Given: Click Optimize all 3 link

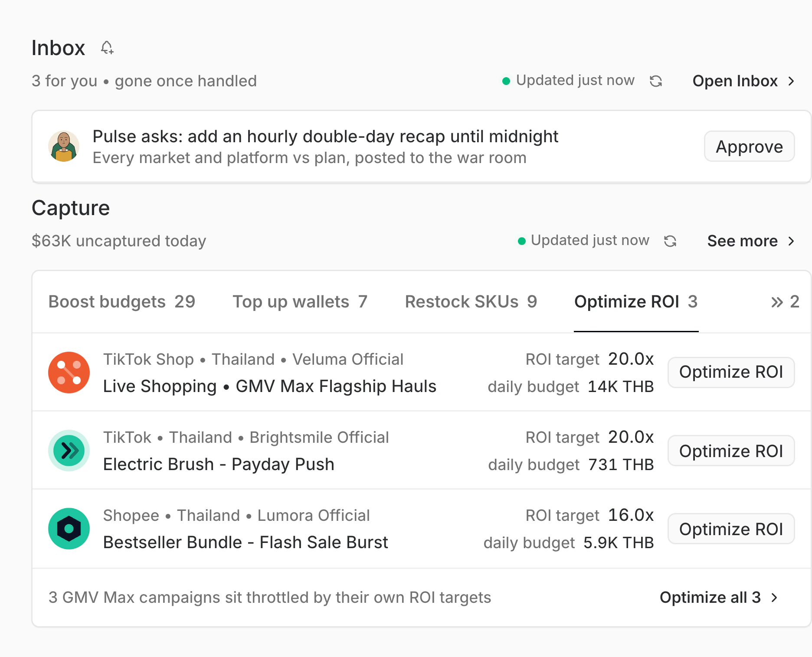Looking at the screenshot, I should (x=719, y=598).
